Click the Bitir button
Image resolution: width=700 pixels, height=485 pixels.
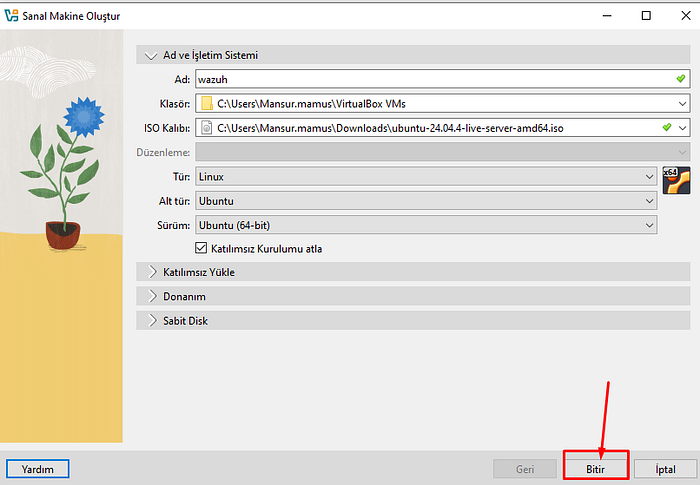(596, 469)
